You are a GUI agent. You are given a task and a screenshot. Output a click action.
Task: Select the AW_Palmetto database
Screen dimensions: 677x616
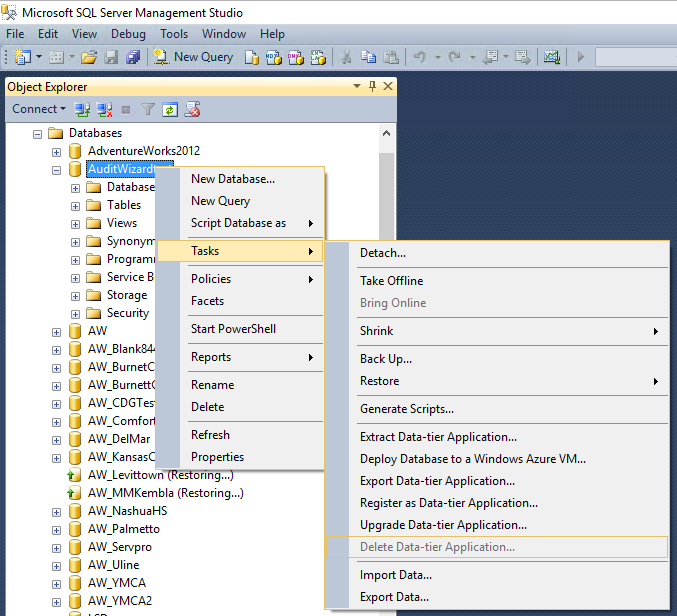point(123,529)
